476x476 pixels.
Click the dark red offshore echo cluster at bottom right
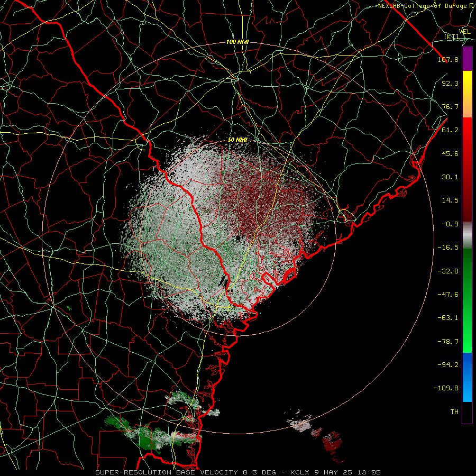tap(332, 443)
